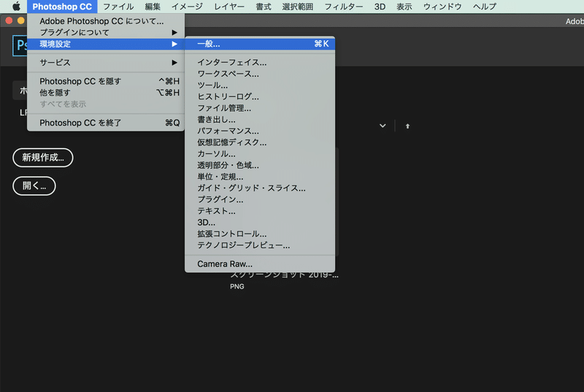Open 透明部分・色域... preferences
Image resolution: width=584 pixels, height=392 pixels.
(260, 165)
